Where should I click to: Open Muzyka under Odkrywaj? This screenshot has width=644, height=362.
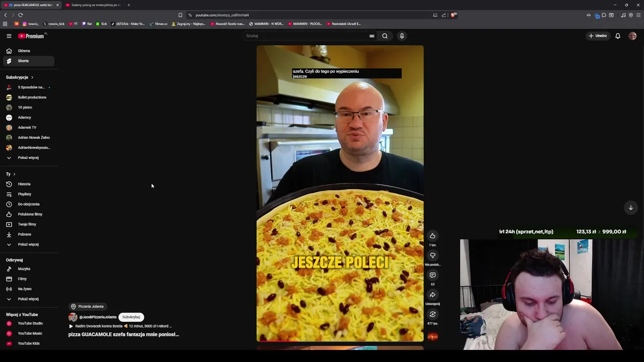point(28,269)
